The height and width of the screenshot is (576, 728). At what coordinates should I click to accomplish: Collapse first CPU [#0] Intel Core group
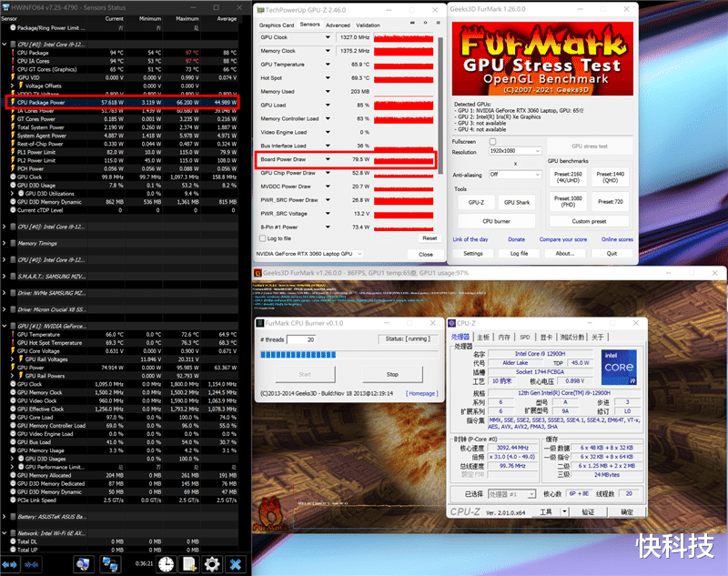(x=5, y=45)
